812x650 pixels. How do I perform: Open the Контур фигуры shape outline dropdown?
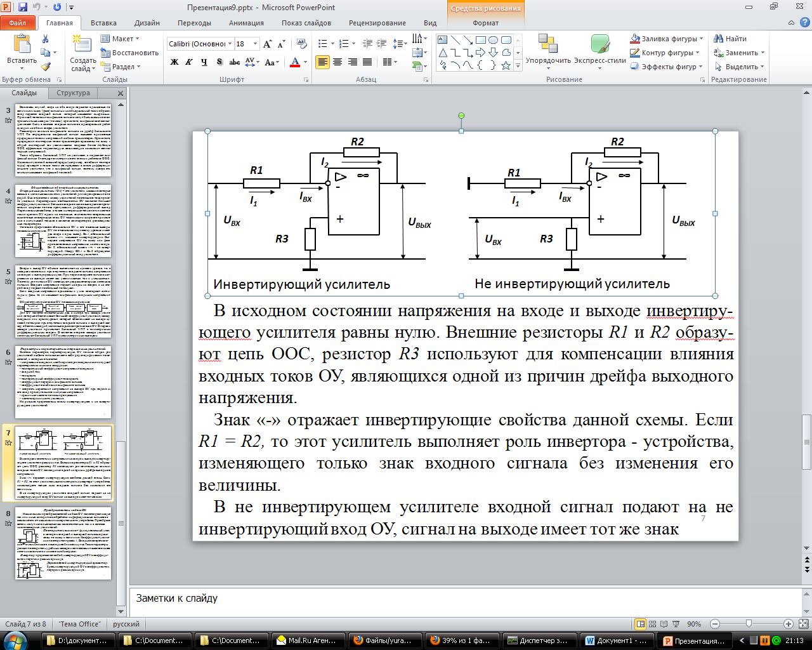(665, 53)
